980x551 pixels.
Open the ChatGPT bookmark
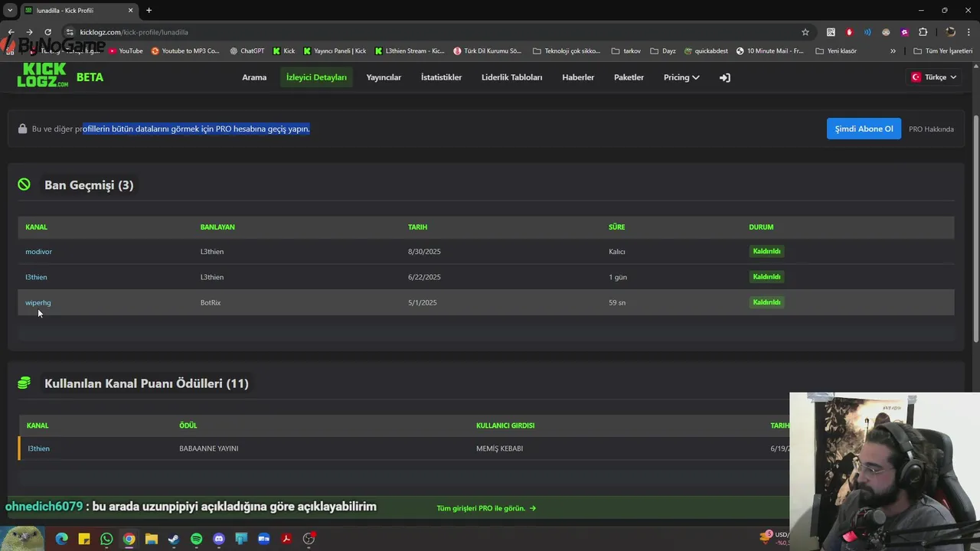247,51
